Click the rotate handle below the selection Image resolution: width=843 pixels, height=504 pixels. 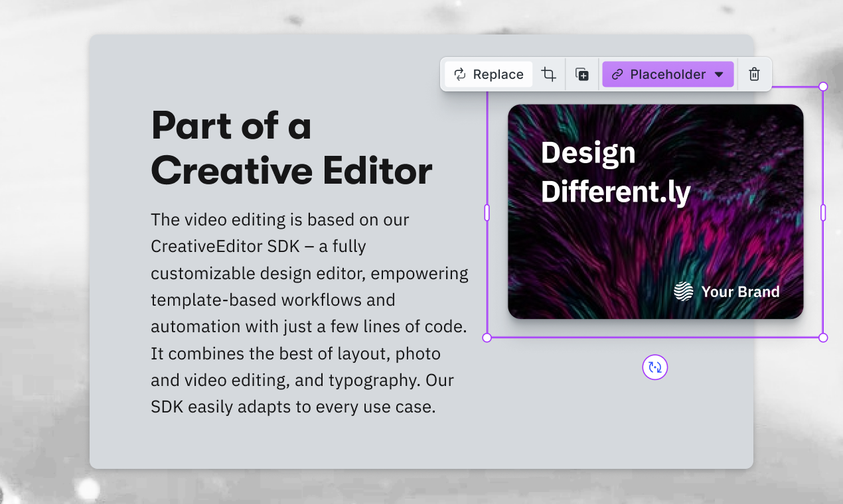tap(655, 367)
